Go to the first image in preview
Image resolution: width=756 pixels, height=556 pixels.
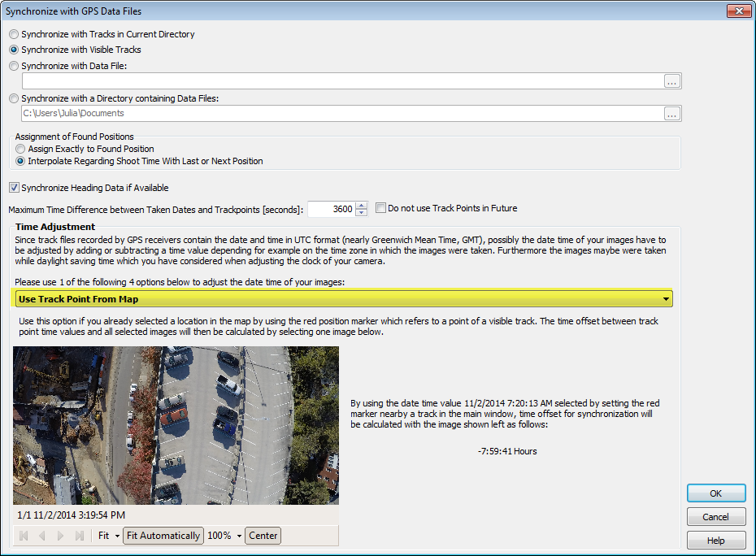(x=24, y=536)
